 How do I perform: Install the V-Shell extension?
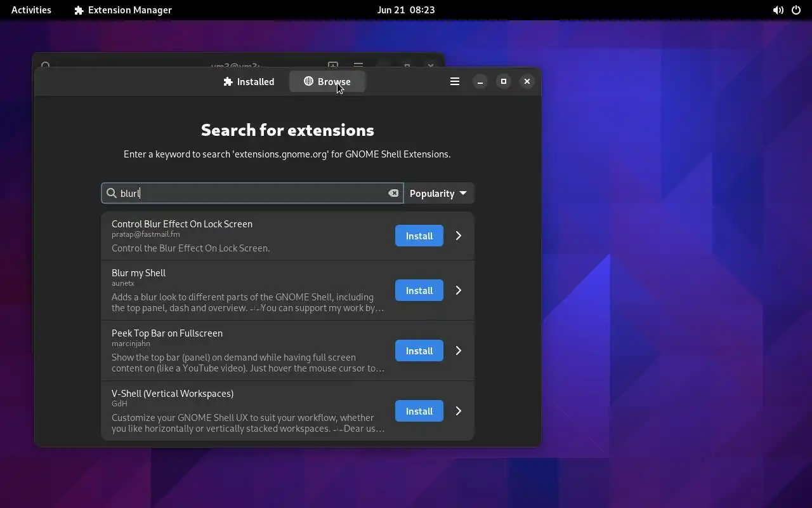[419, 411]
